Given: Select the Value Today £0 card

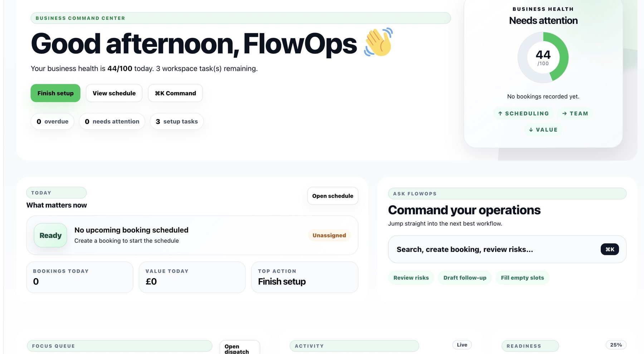Looking at the screenshot, I should [x=192, y=277].
